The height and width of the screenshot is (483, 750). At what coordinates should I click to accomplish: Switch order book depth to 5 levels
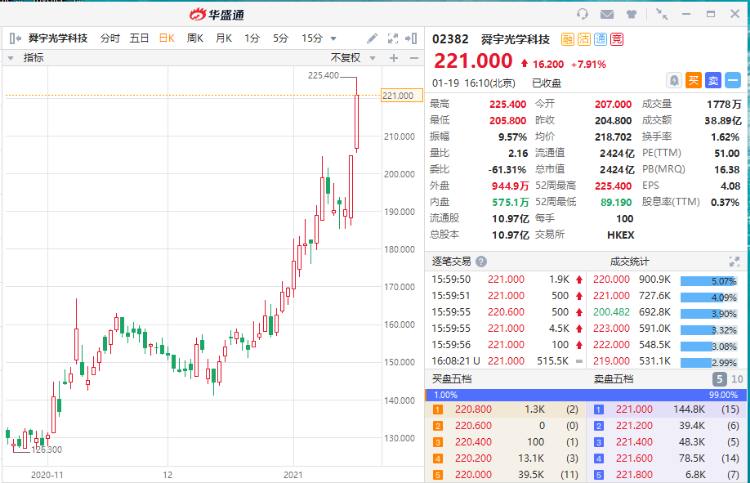(x=719, y=379)
